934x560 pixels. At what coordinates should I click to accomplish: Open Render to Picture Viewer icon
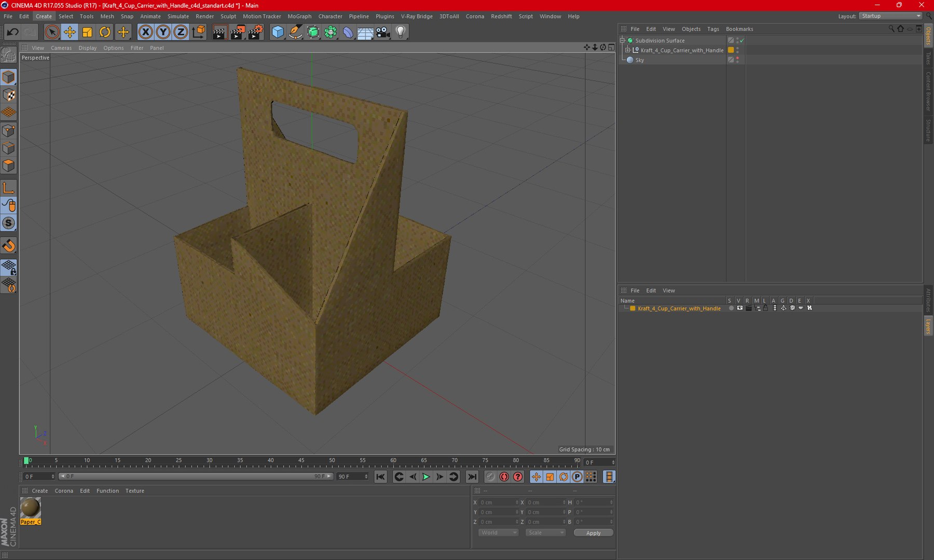[237, 32]
